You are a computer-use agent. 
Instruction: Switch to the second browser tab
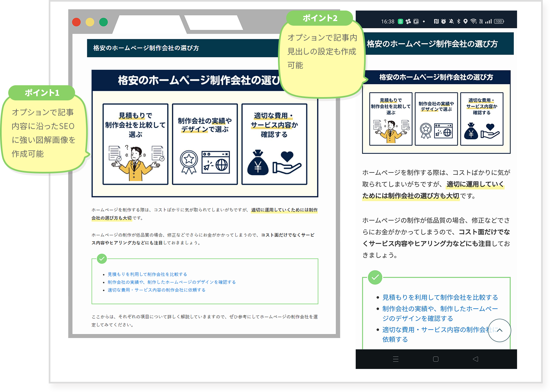click(213, 22)
